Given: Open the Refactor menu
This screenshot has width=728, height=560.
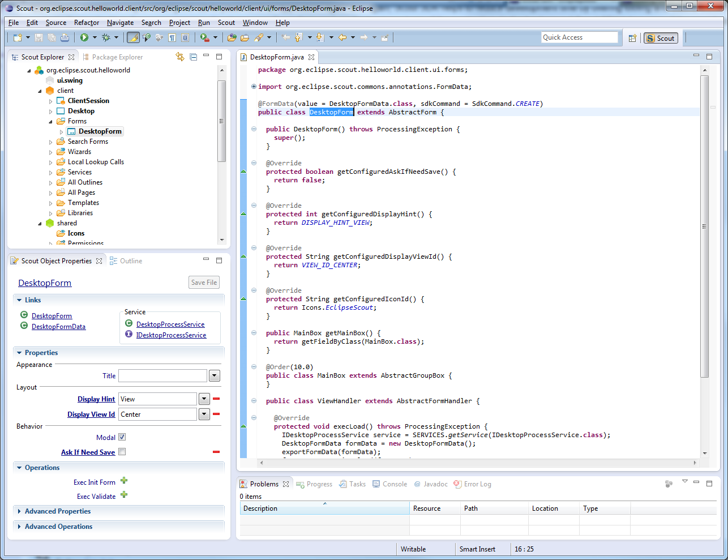Looking at the screenshot, I should 87,23.
